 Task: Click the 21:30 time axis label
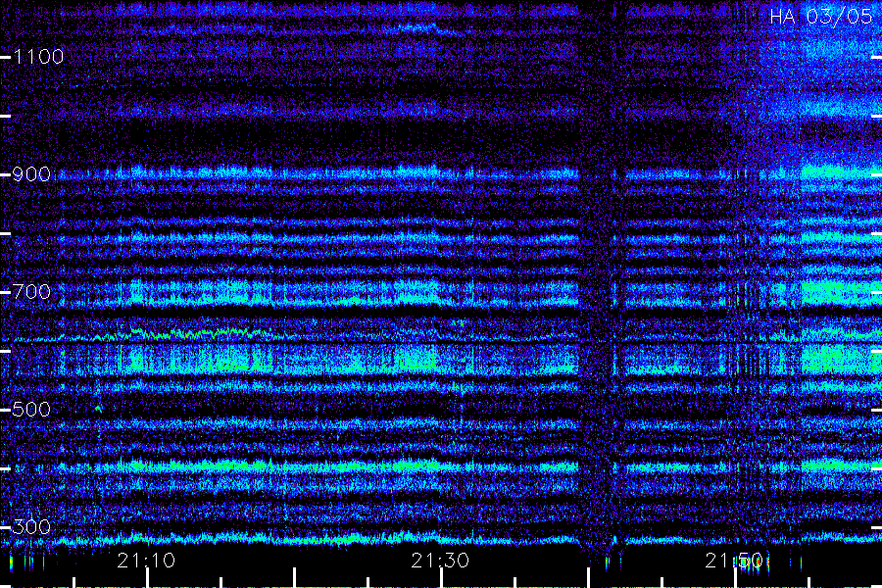point(440,561)
